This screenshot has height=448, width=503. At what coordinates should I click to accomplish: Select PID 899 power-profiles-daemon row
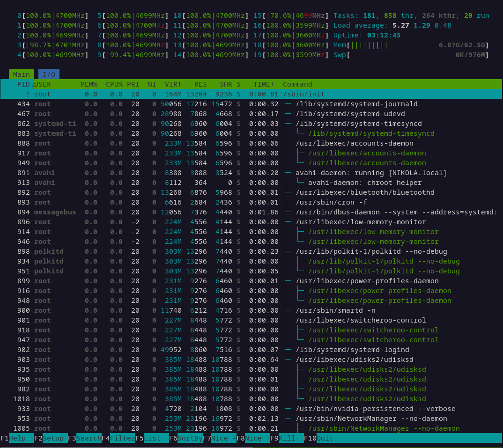coord(251,281)
